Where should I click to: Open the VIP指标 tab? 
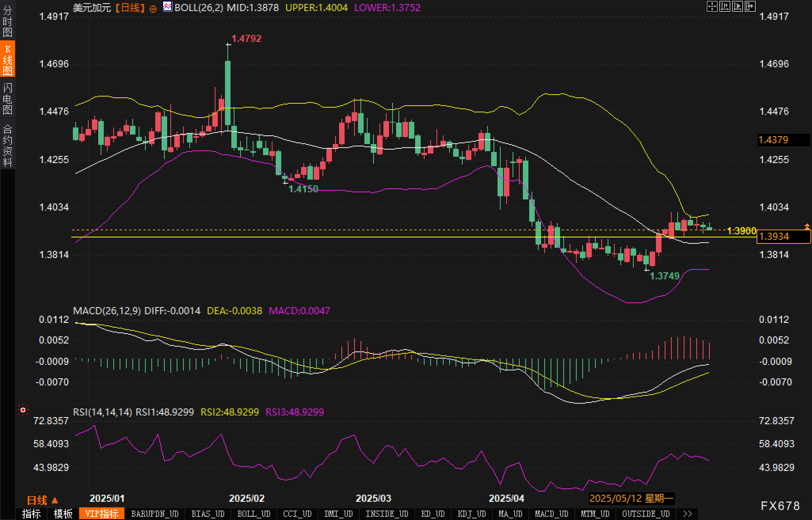click(x=102, y=514)
